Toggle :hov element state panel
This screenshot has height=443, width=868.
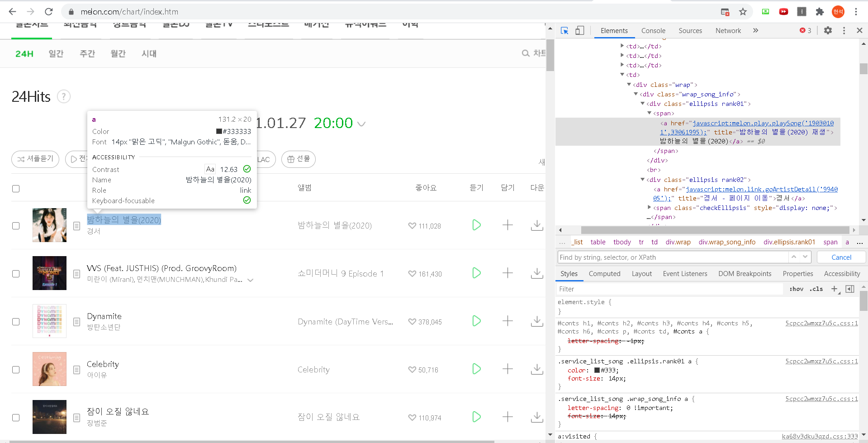pyautogui.click(x=797, y=289)
